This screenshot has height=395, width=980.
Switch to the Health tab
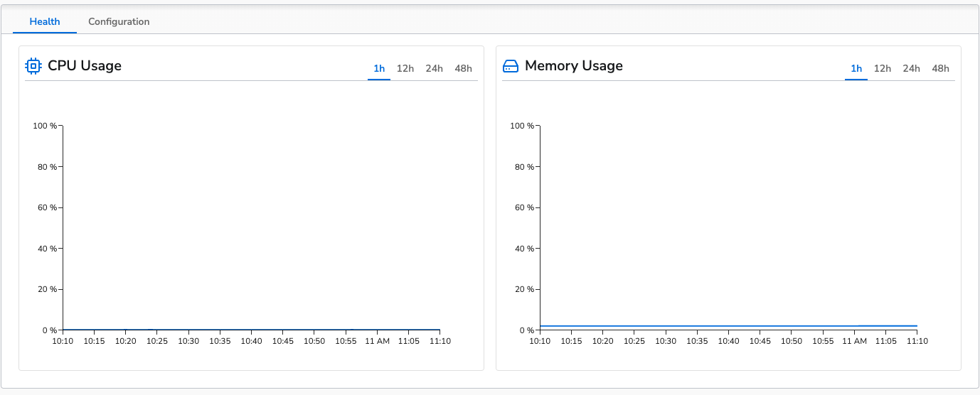(x=45, y=21)
